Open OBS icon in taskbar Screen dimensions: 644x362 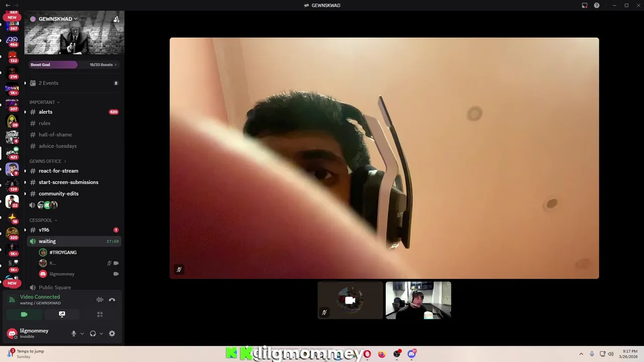pos(397,354)
